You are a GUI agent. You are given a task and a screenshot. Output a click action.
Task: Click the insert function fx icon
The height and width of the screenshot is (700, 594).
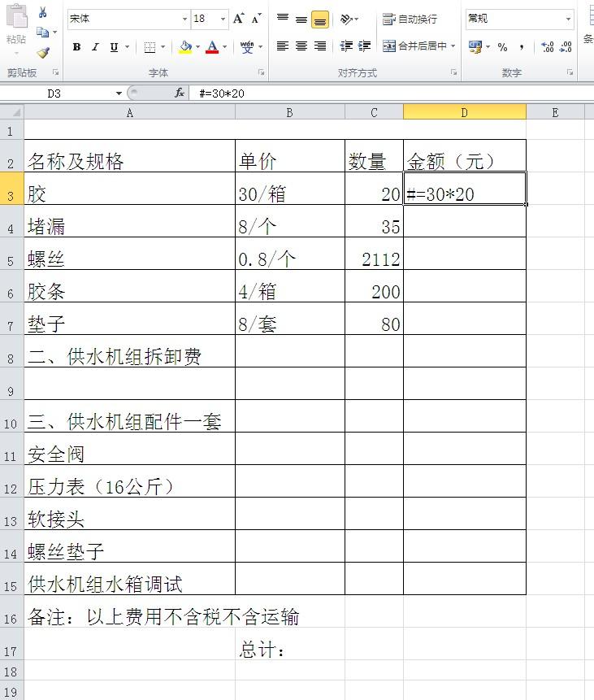pyautogui.click(x=180, y=93)
